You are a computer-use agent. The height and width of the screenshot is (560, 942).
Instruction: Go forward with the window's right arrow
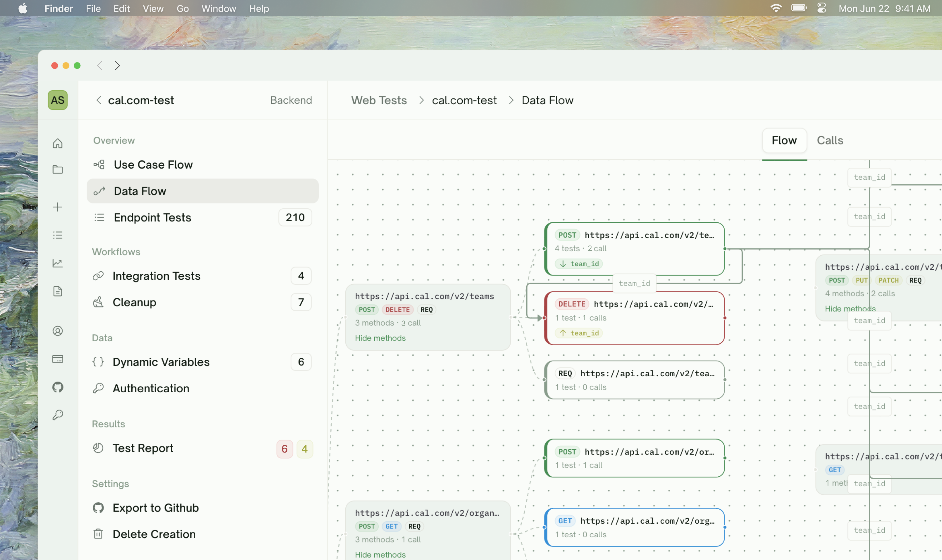pyautogui.click(x=118, y=66)
